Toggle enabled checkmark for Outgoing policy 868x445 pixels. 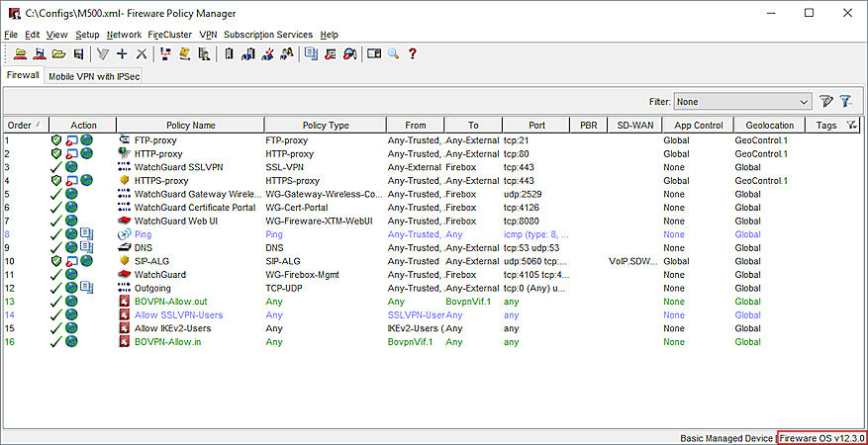tap(56, 288)
